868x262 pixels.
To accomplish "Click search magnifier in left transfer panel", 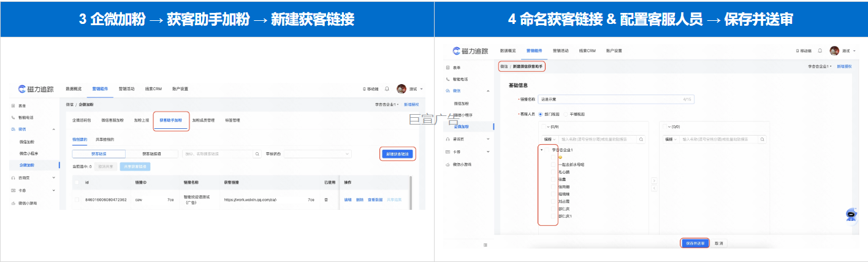I will [x=641, y=140].
